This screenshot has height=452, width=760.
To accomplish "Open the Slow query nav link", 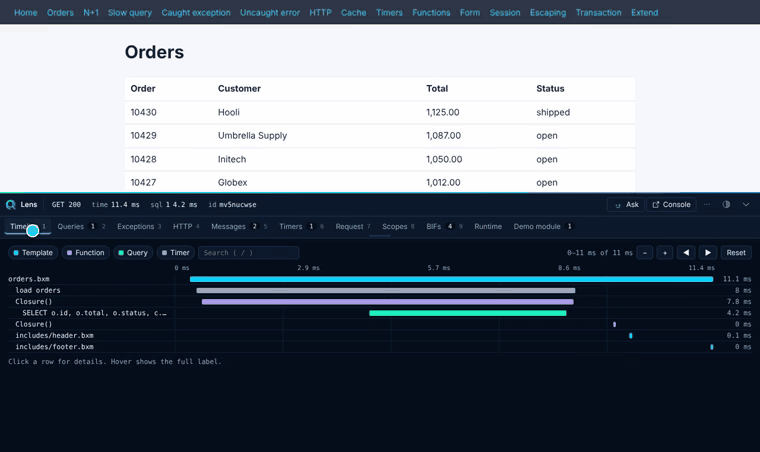I will [x=130, y=13].
